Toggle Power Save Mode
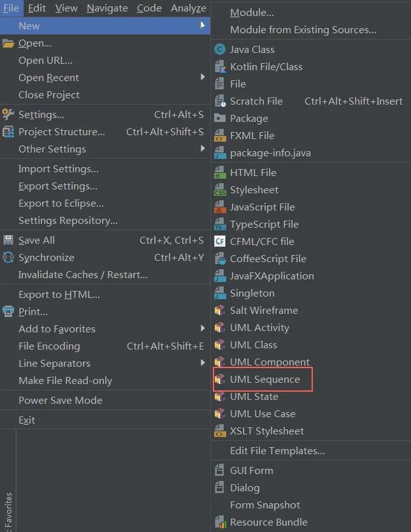Image resolution: width=411 pixels, height=532 pixels. tap(105, 401)
